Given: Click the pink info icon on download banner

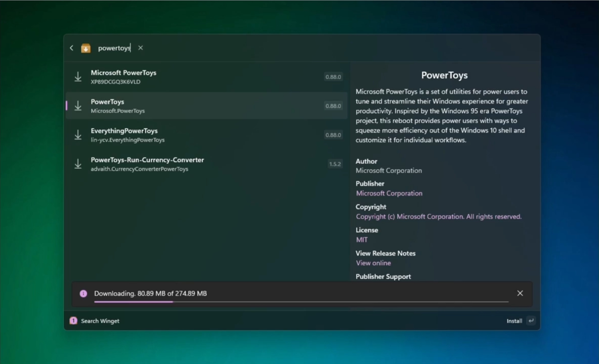Looking at the screenshot, I should coord(83,293).
